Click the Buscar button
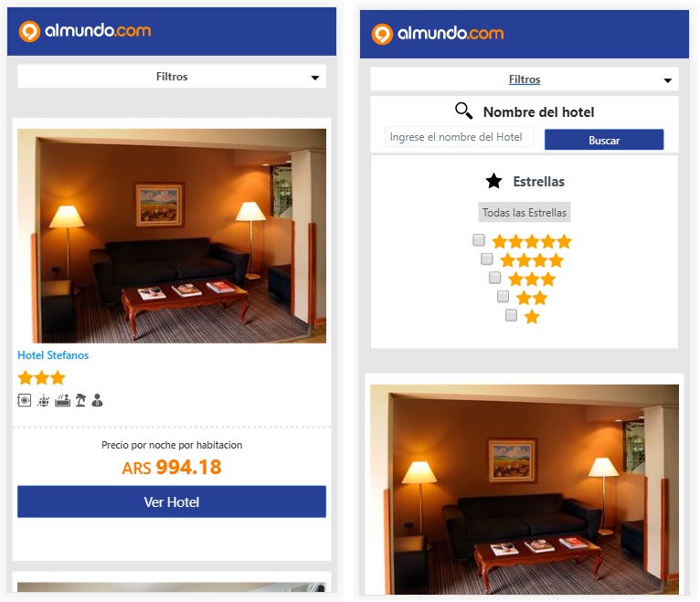Screen dimensions: 700x602 pos(603,140)
